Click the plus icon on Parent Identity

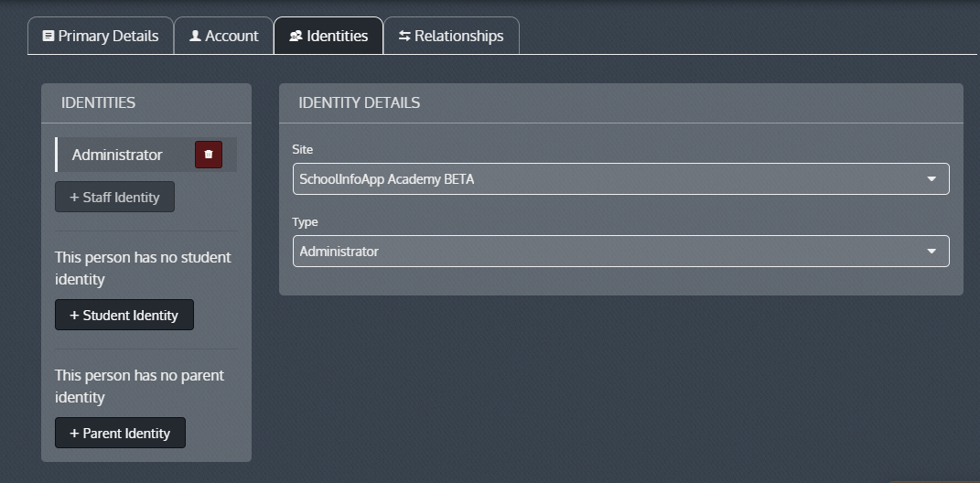[74, 434]
